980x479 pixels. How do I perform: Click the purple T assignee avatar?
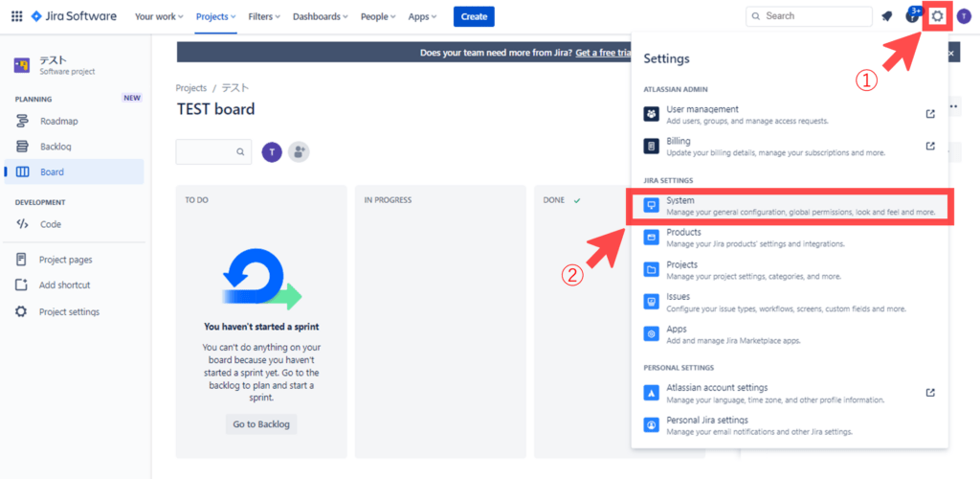tap(272, 151)
